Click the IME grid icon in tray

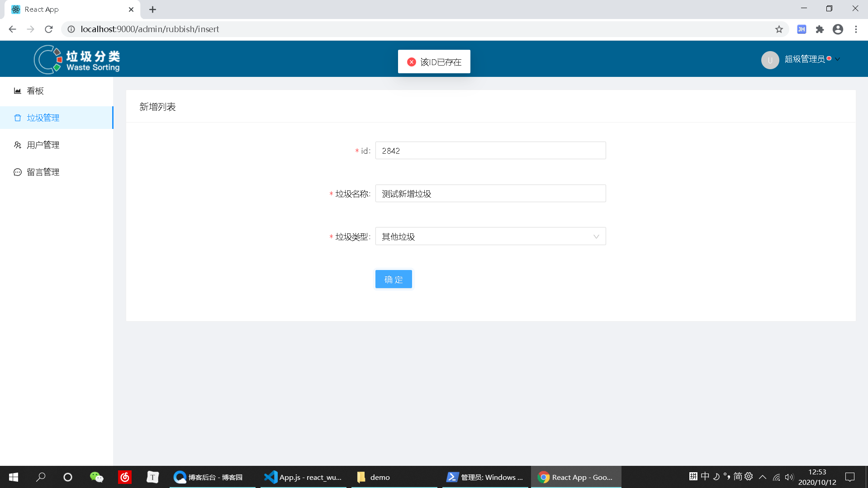693,476
